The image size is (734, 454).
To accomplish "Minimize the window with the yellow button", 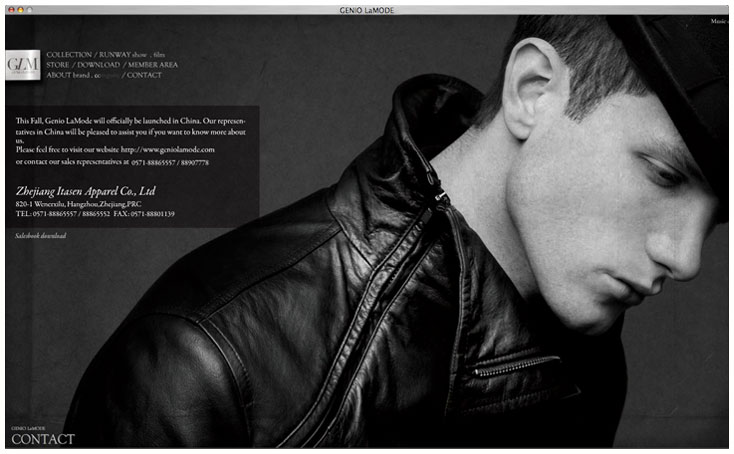I will (x=20, y=9).
